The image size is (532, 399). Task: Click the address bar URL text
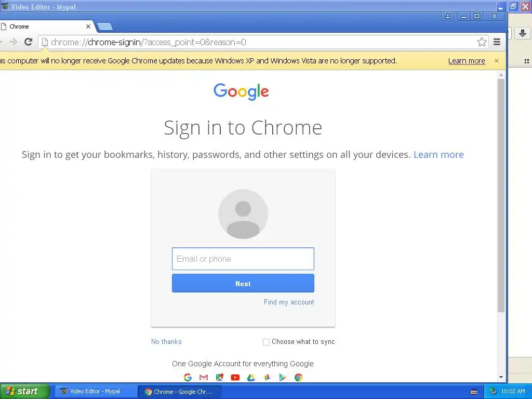(148, 42)
